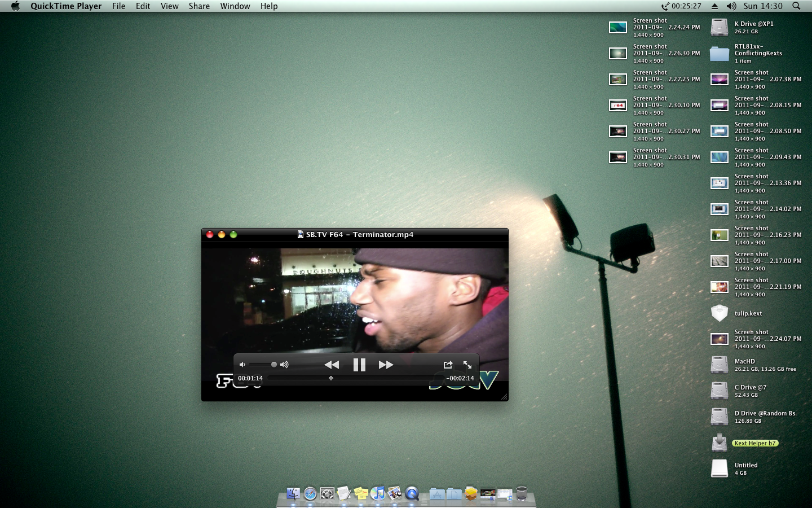Image resolution: width=812 pixels, height=508 pixels.
Task: Launch iTunes from the Dock
Action: click(378, 494)
